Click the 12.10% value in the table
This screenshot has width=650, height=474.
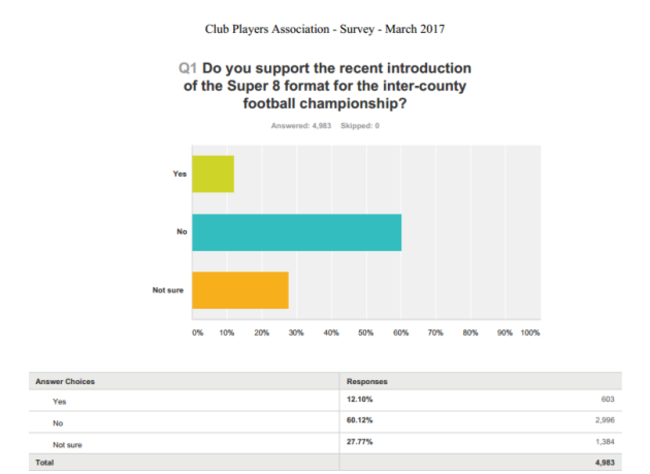pyautogui.click(x=358, y=400)
